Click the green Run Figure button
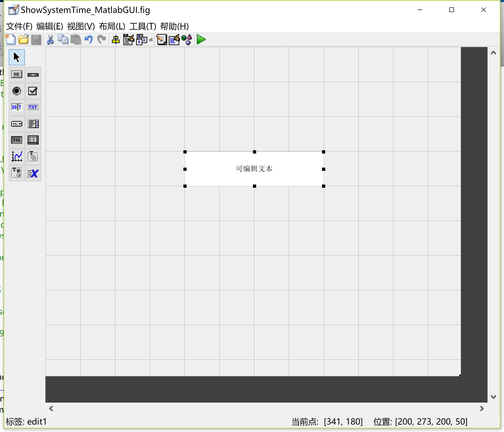 point(201,40)
